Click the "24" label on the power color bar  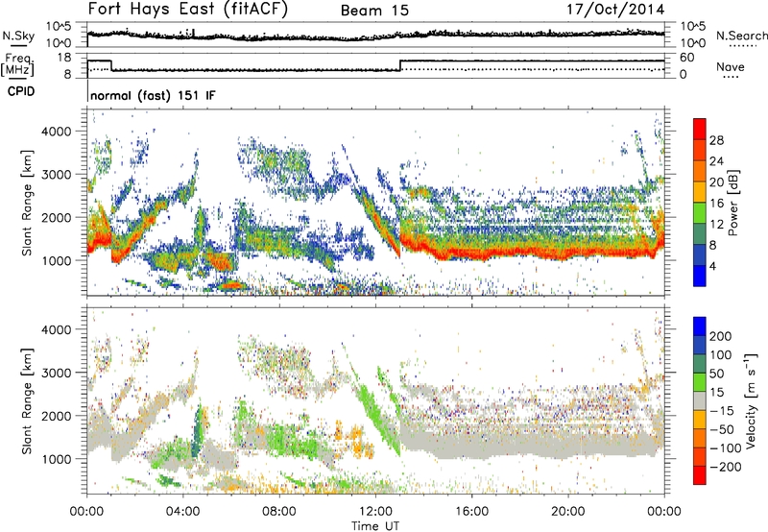pyautogui.click(x=716, y=161)
